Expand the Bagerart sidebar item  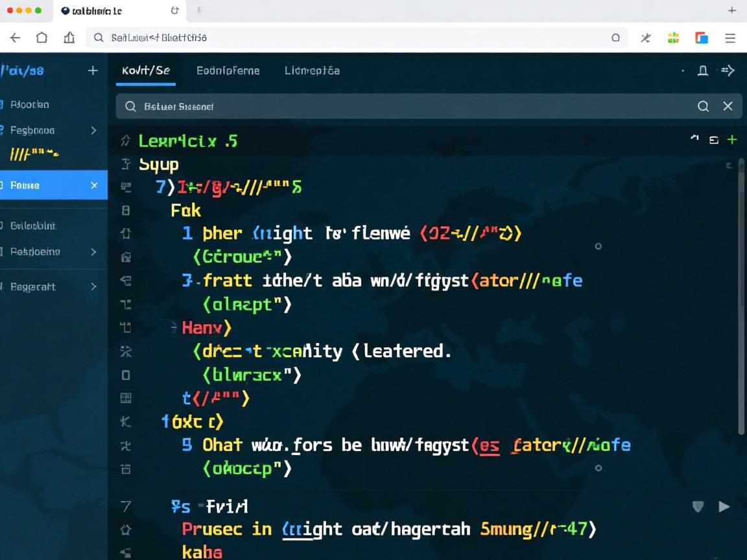click(x=93, y=286)
